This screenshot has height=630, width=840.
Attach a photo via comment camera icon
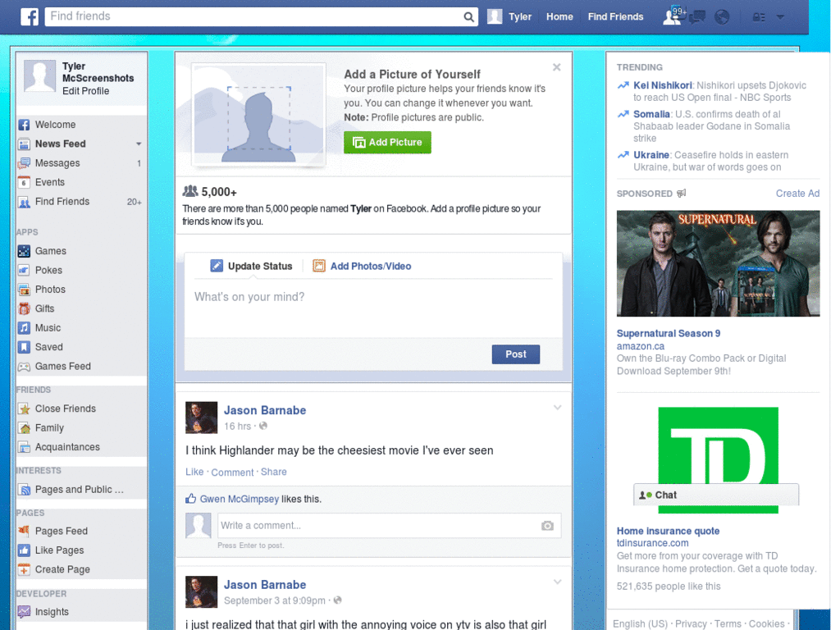click(x=547, y=526)
